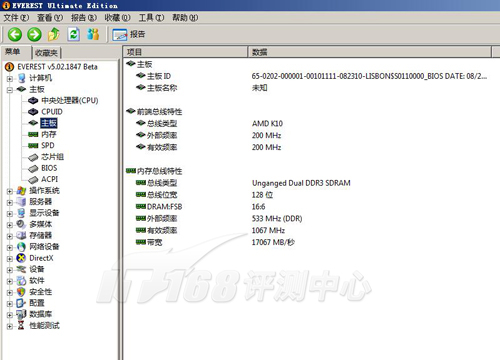
Task: Select the CPUID tree item
Action: [52, 112]
